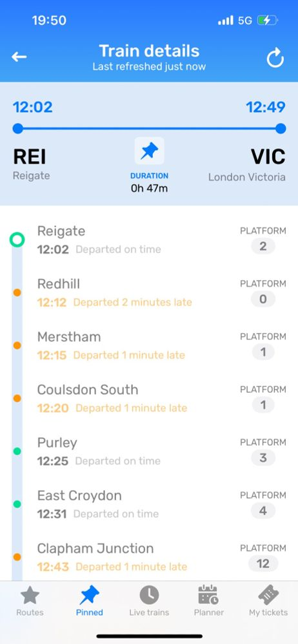Refresh train details with reload icon

click(x=275, y=58)
